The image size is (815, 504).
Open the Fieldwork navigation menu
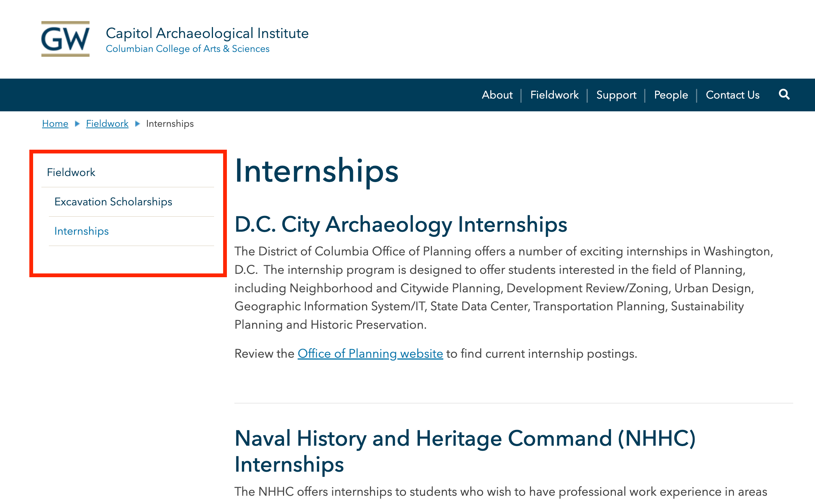click(554, 95)
